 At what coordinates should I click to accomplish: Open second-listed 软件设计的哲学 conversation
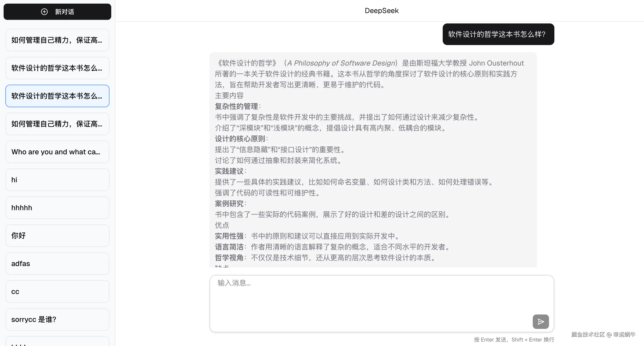[57, 68]
